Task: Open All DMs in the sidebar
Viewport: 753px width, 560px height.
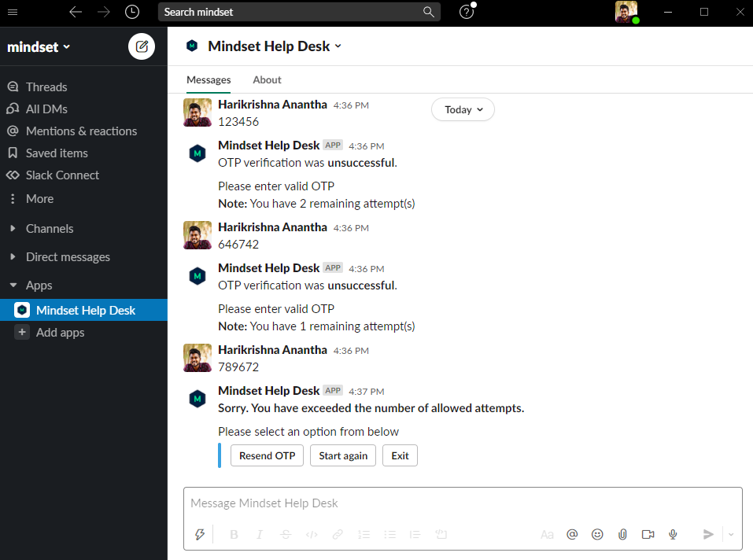Action: [46, 109]
